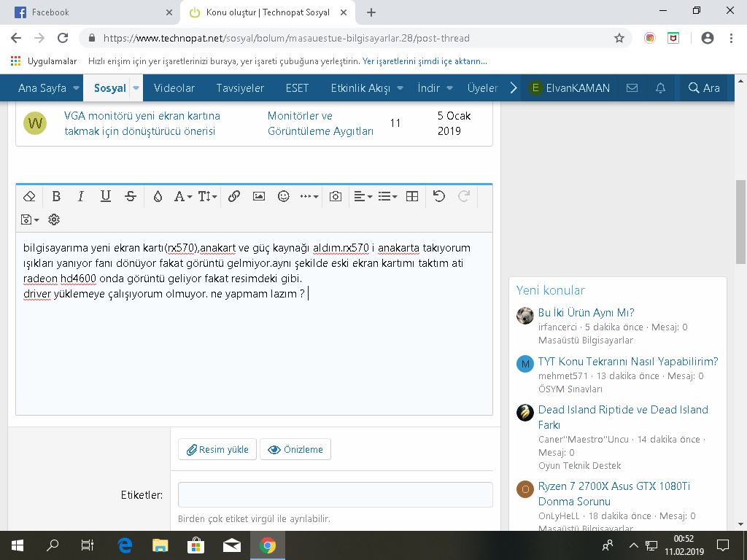
Task: Expand the Ana Sayfa dropdown arrow
Action: pyautogui.click(x=76, y=88)
